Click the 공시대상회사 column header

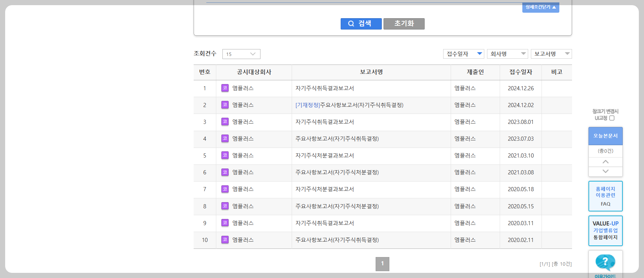254,72
